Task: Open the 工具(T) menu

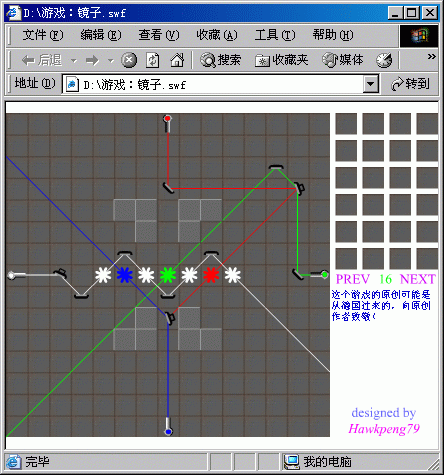Action: click(x=275, y=35)
